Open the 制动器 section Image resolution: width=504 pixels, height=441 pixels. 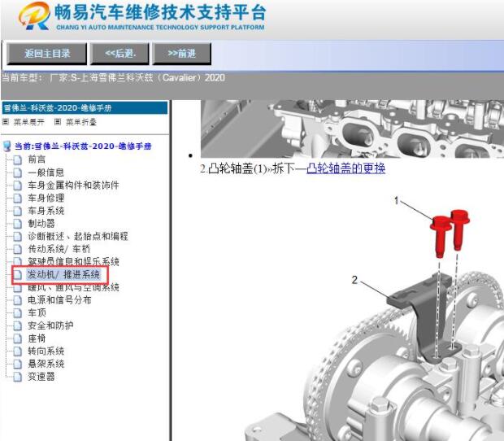(x=41, y=223)
